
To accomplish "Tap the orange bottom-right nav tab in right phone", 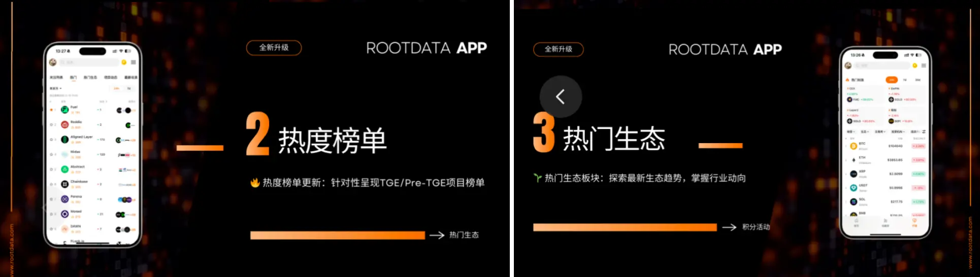I will (x=914, y=223).
